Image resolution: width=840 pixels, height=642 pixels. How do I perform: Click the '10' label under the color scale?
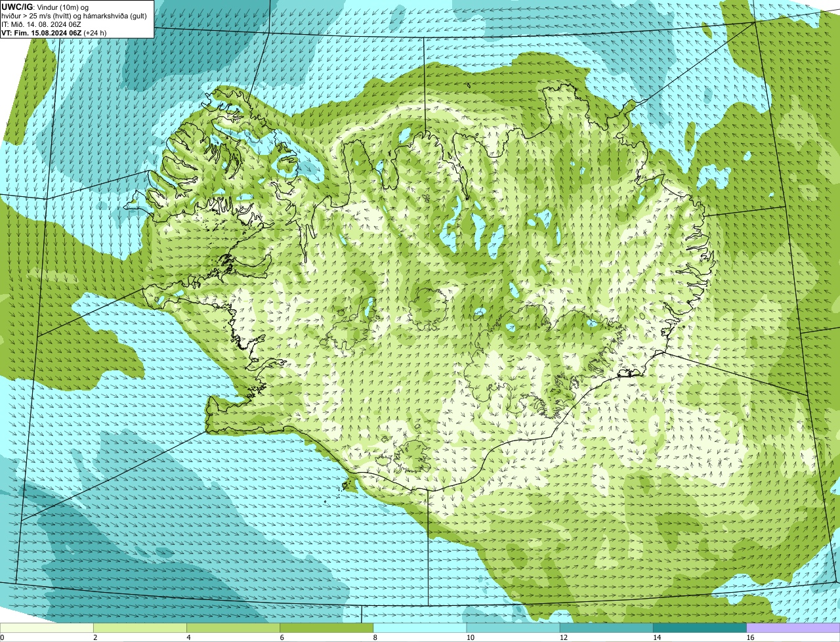click(x=470, y=637)
